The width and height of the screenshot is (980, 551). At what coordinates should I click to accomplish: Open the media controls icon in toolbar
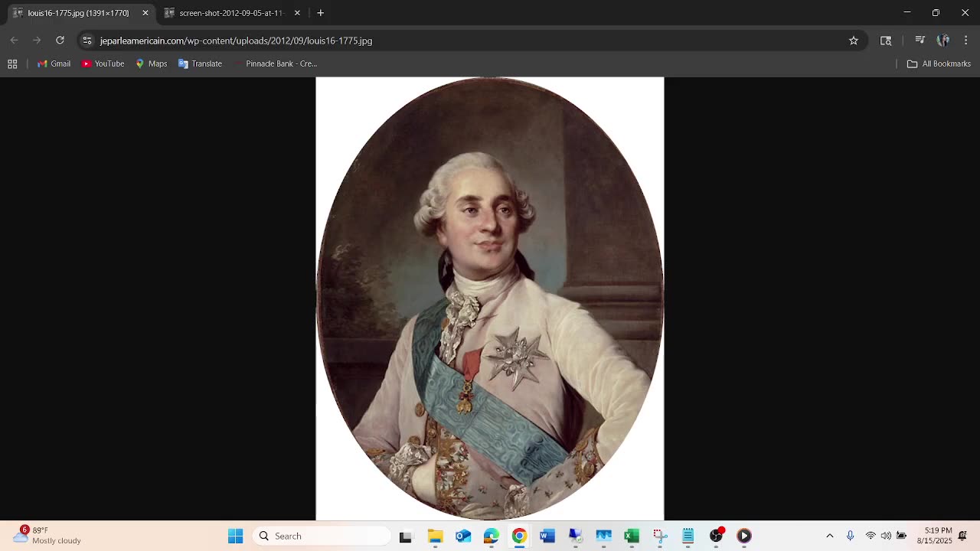[x=920, y=41]
